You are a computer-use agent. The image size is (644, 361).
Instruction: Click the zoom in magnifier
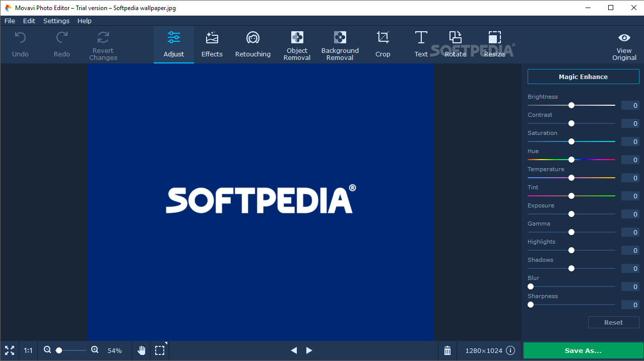[x=95, y=350]
